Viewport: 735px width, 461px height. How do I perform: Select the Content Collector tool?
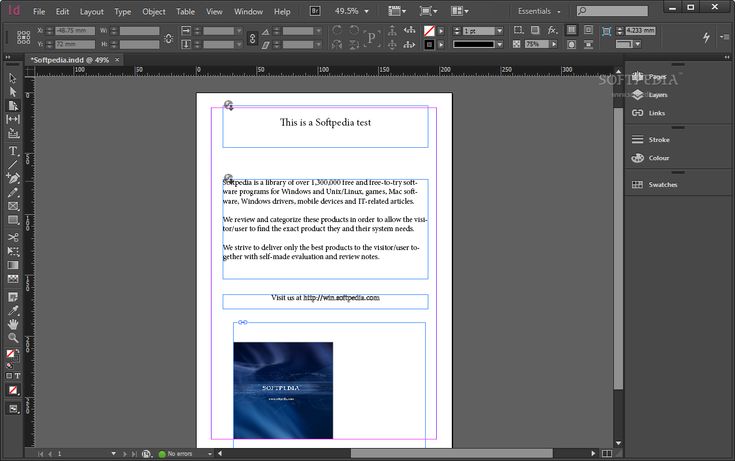pyautogui.click(x=13, y=133)
